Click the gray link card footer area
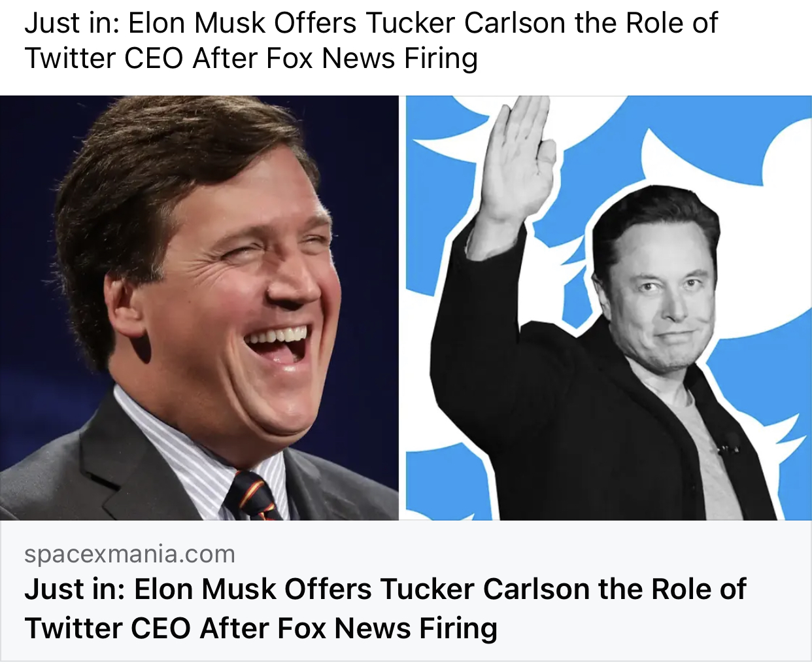This screenshot has width=812, height=669. point(406,591)
